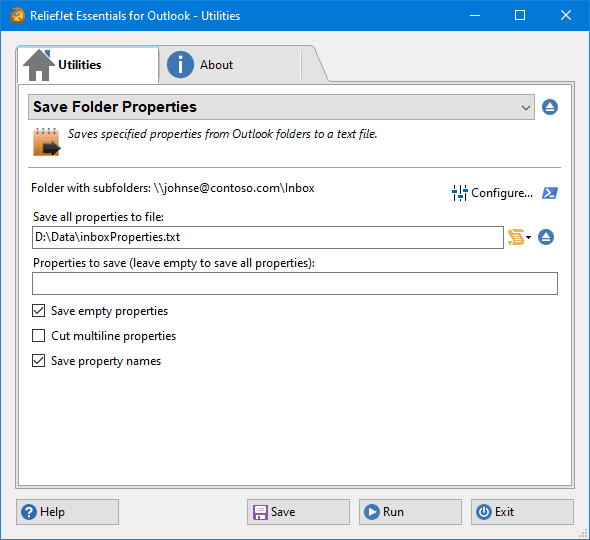Enable Cut multiline properties checkbox
590x540 pixels.
38,335
